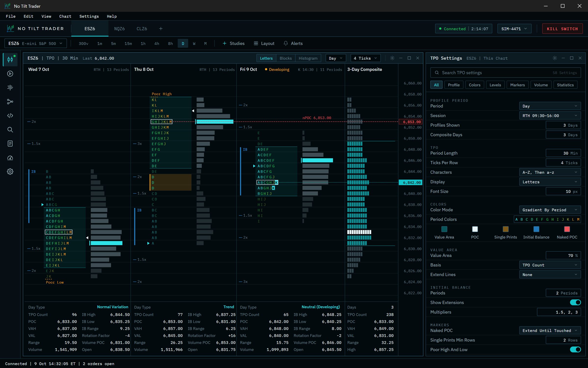Open TPO chart settings gear icon
The image size is (588, 368).
392,58
